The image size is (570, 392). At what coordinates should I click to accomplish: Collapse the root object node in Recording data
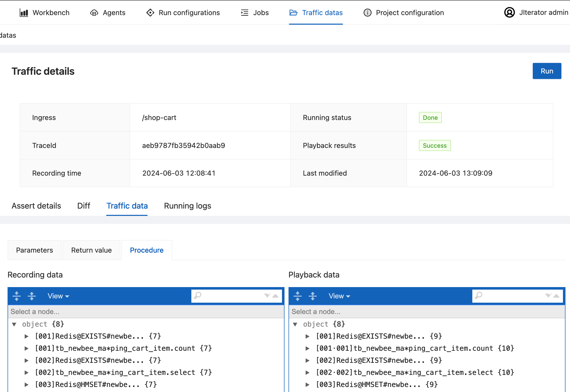(x=14, y=324)
